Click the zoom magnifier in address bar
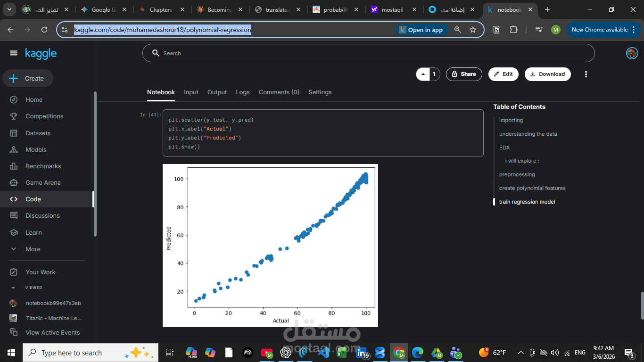Image resolution: width=644 pixels, height=362 pixels. click(x=457, y=30)
